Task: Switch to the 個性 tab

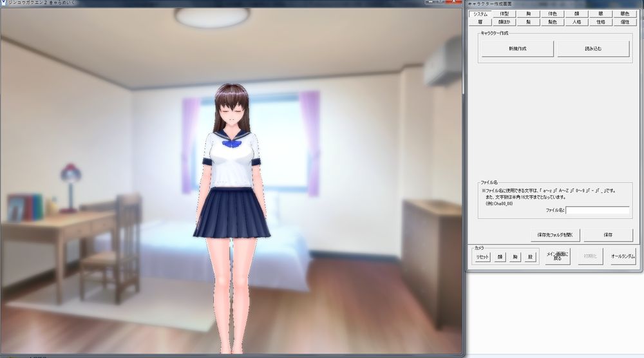Action: point(625,22)
